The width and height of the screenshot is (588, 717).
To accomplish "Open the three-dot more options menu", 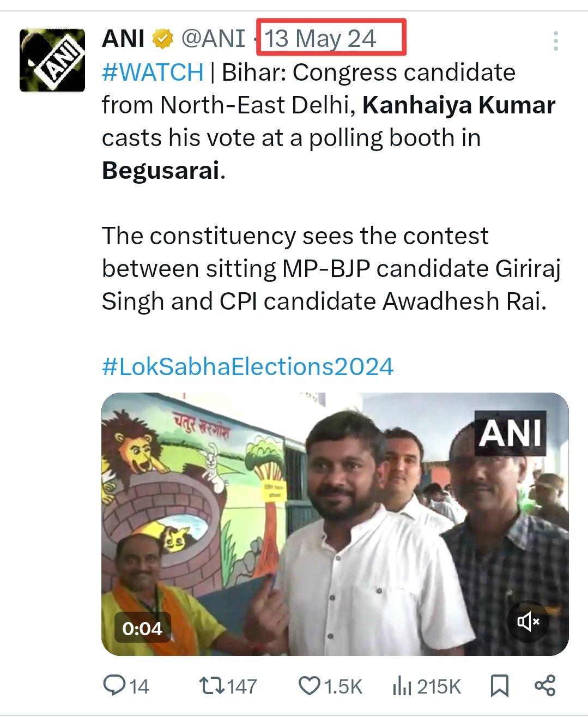I will (x=555, y=41).
